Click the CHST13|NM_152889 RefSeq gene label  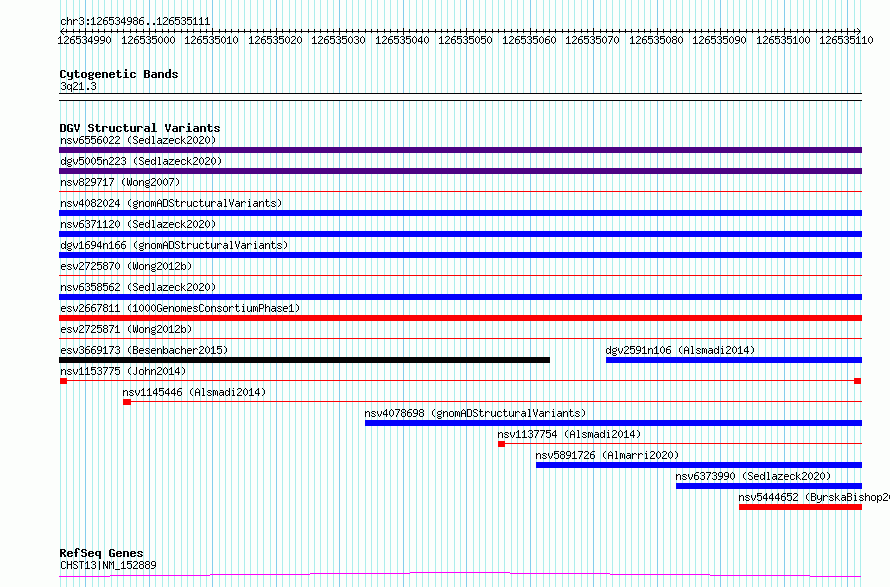(108, 565)
